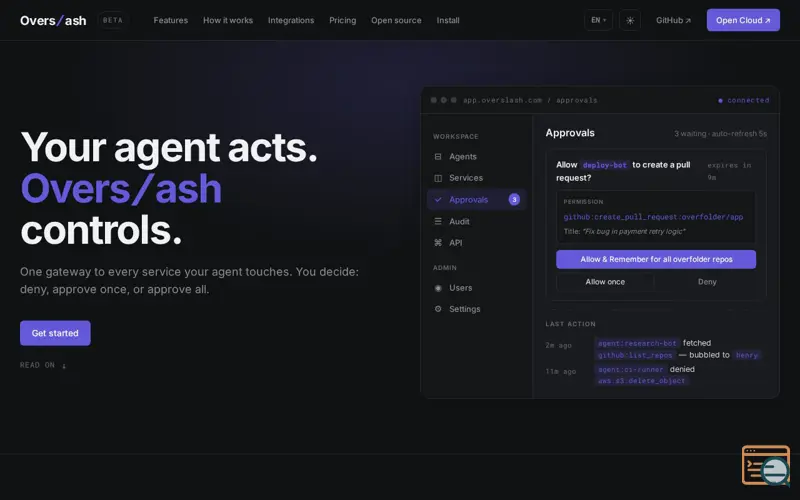Toggle the light/dark theme sun icon
The image size is (800, 500).
630,20
